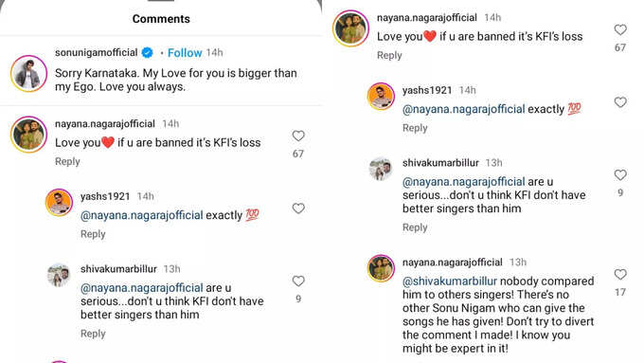The image size is (644, 363).
Task: Open yashs1921's avatar in left panel
Action: (59, 202)
